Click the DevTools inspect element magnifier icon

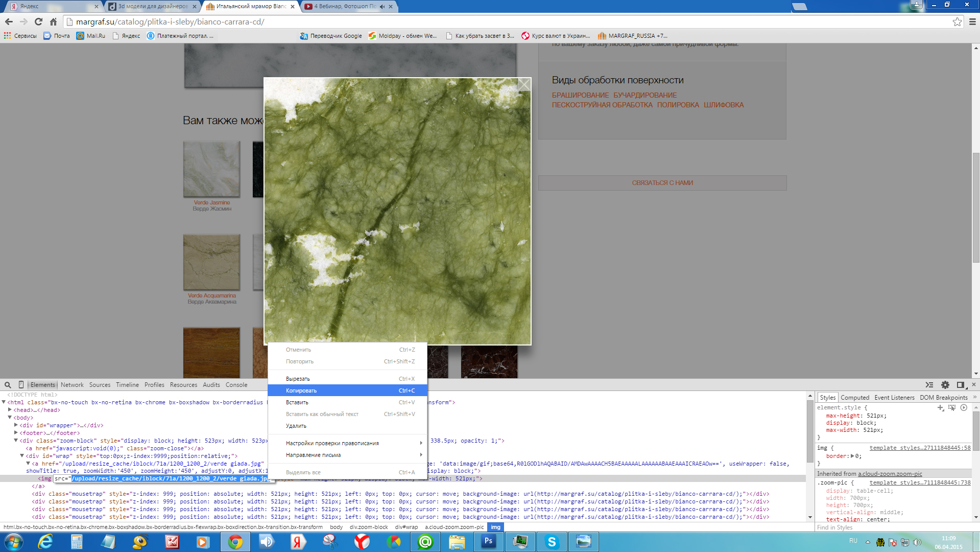pos(8,385)
